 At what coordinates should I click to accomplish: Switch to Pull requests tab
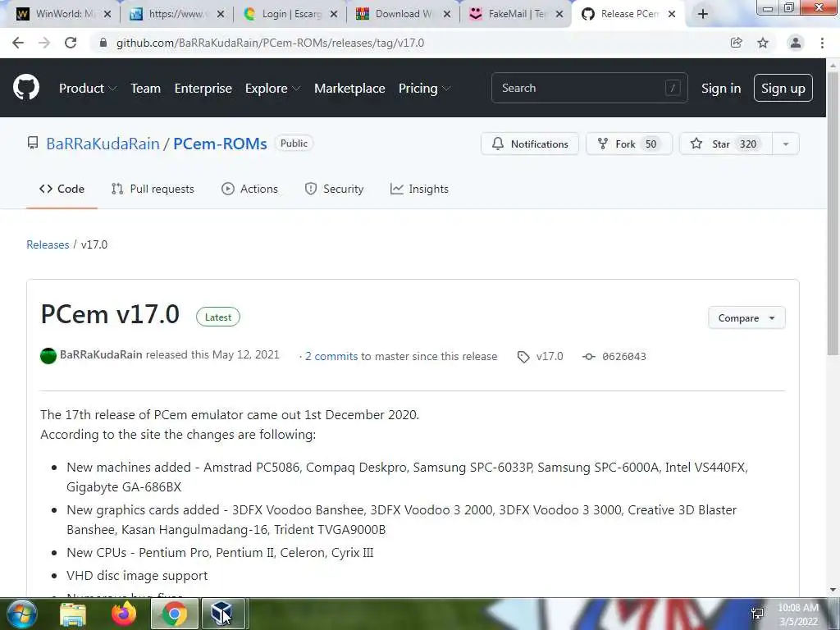(153, 189)
